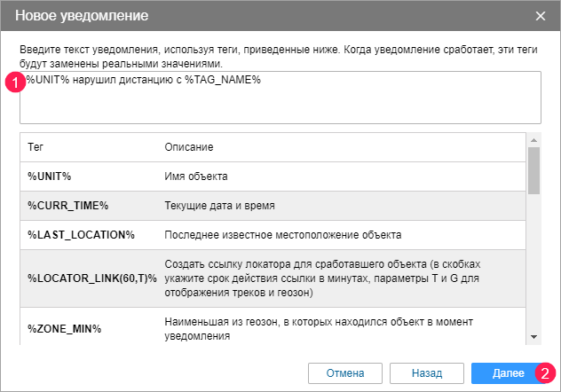Pick the %LOCATOR_LINK(60,T)% tag
Image resolution: width=561 pixels, height=392 pixels.
(x=91, y=278)
